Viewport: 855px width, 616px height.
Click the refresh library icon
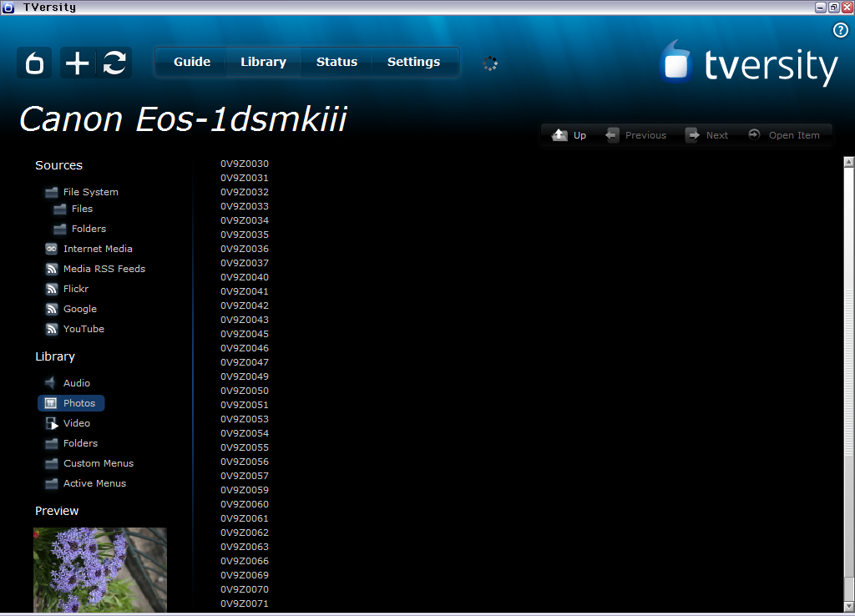click(114, 63)
